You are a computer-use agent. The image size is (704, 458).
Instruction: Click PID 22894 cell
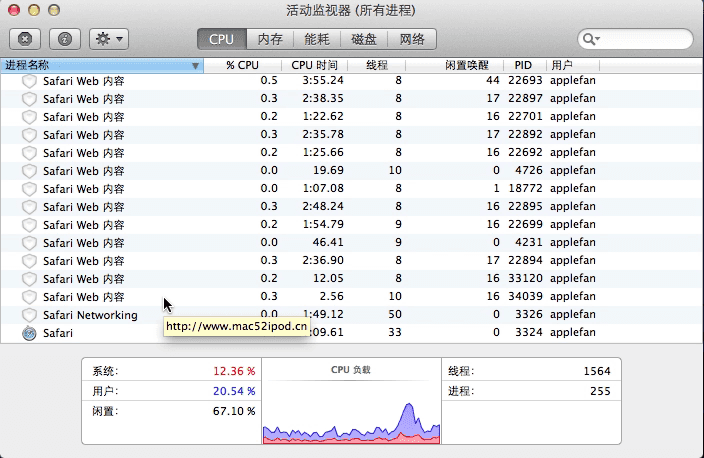(525, 260)
